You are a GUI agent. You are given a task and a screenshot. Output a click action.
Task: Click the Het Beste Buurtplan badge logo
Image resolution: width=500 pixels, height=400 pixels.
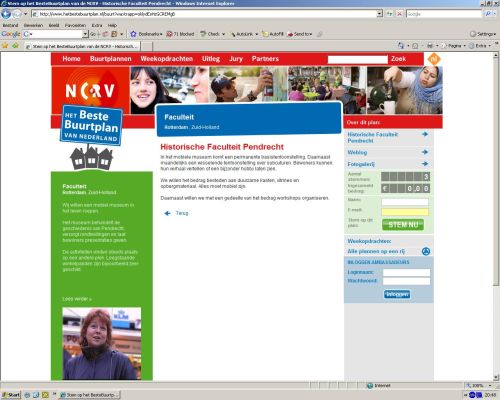pos(91,125)
